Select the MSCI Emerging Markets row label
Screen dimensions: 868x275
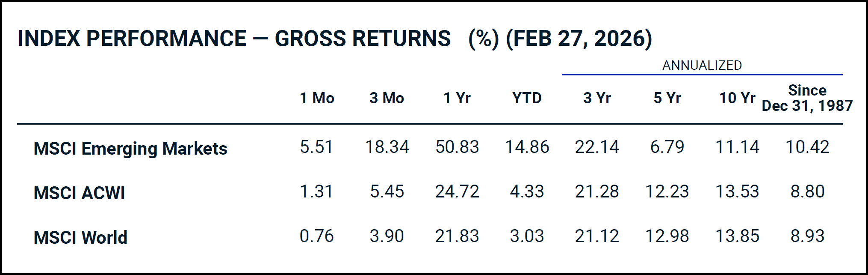pos(130,149)
